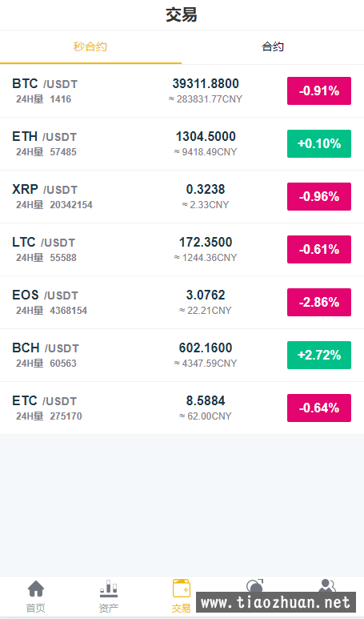
Task: Click the -2.86% badge for EOS
Action: pyautogui.click(x=319, y=303)
